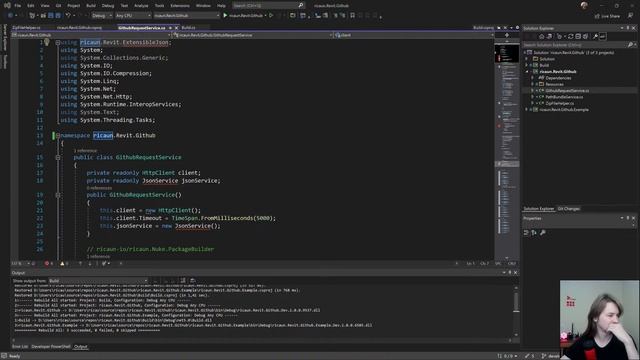Open the Any CPU platform dropdown
640x360 pixels.
(x=133, y=16)
